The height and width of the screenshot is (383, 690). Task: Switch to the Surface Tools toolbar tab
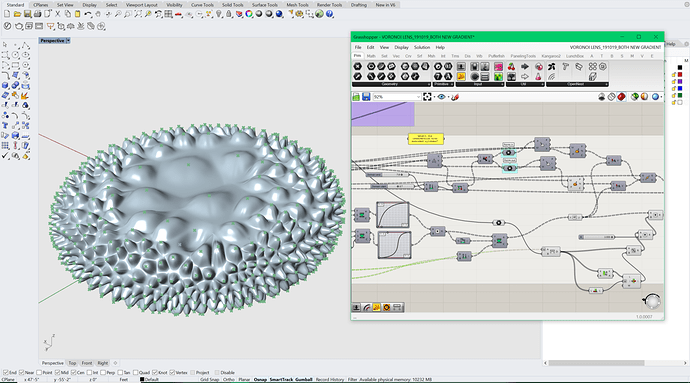[x=264, y=5]
